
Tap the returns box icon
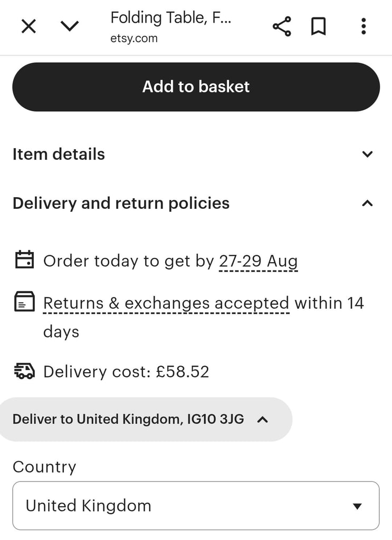(x=24, y=301)
